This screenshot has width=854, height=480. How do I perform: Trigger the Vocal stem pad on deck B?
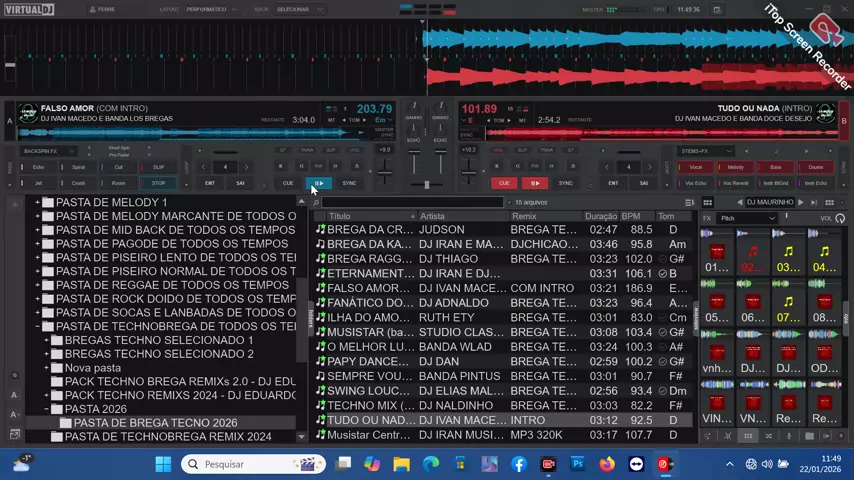(695, 167)
